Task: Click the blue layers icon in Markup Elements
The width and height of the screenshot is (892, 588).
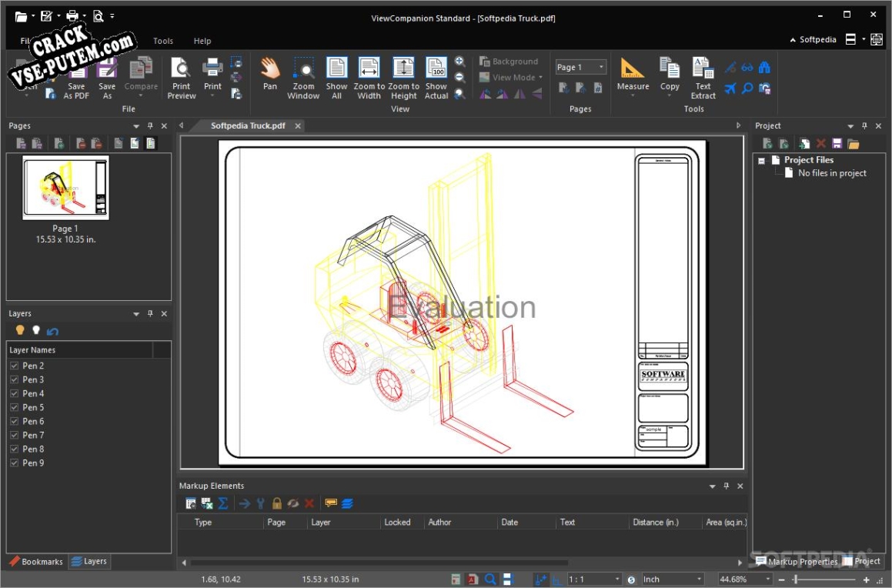Action: pyautogui.click(x=347, y=503)
